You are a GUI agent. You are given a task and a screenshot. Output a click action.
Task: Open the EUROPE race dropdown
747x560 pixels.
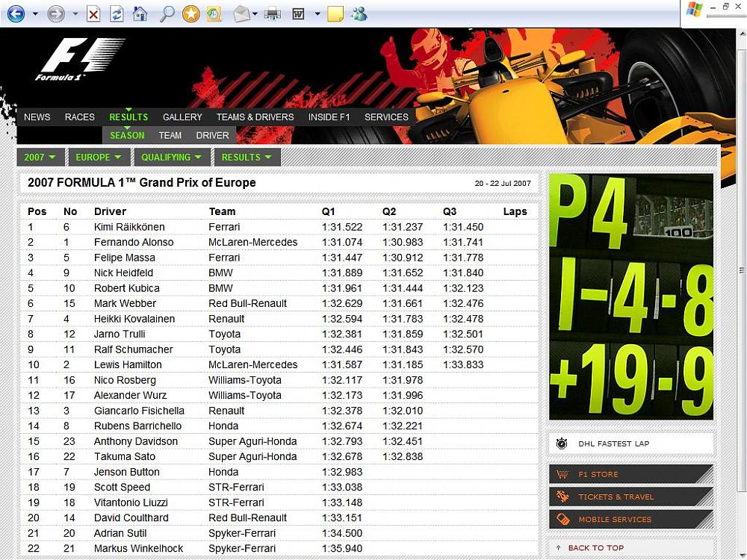98,158
